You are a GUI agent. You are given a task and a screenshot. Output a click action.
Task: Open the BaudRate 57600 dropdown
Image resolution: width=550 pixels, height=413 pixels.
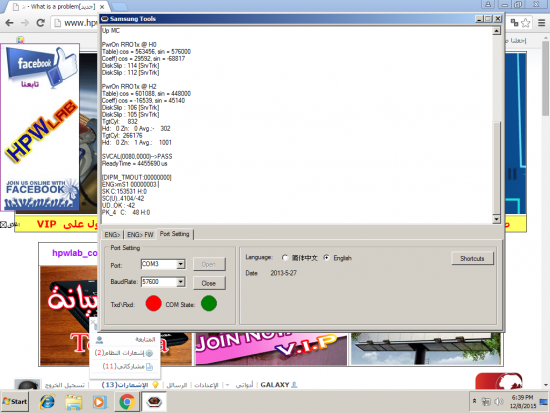pos(181,282)
